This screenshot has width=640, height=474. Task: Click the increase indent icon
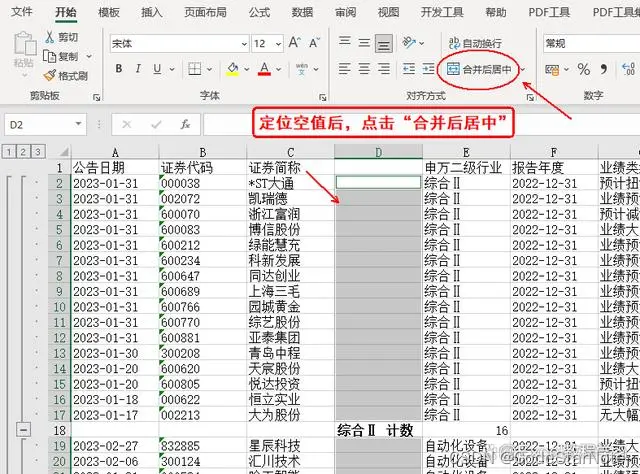coord(428,69)
